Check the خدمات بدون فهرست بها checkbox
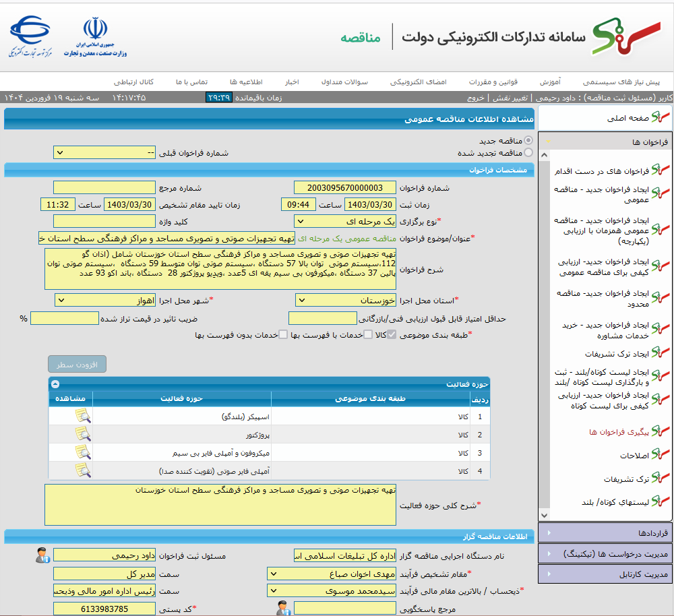 pos(283,335)
